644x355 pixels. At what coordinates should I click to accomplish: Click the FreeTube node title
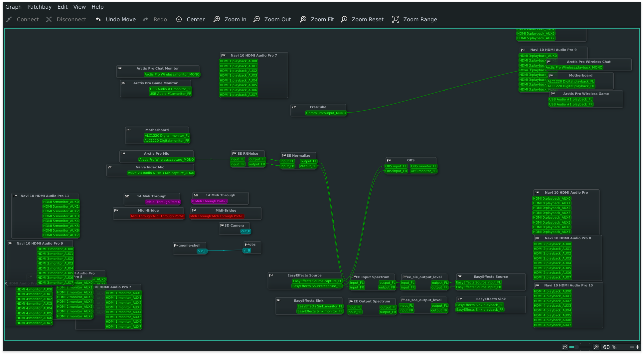tap(318, 107)
